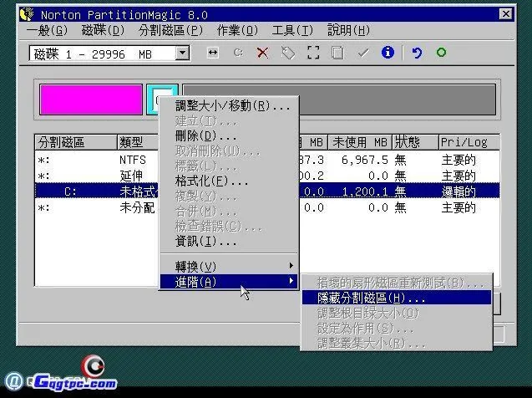Click the check errors checkmark icon

tap(363, 53)
